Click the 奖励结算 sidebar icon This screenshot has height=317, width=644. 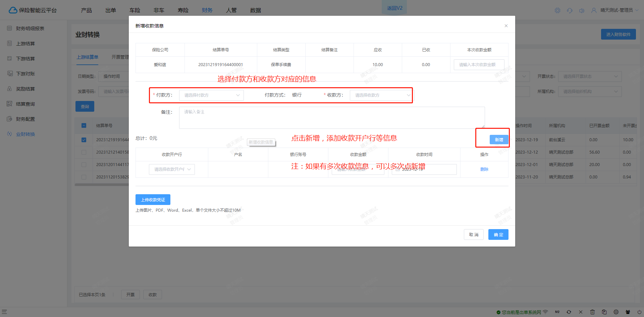pyautogui.click(x=9, y=89)
